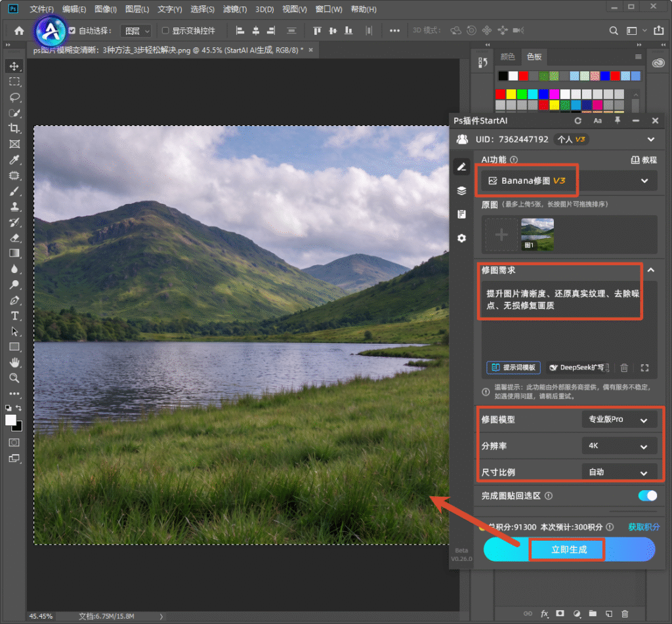This screenshot has width=672, height=624.
Task: Select the Gradient tool
Action: click(x=14, y=253)
